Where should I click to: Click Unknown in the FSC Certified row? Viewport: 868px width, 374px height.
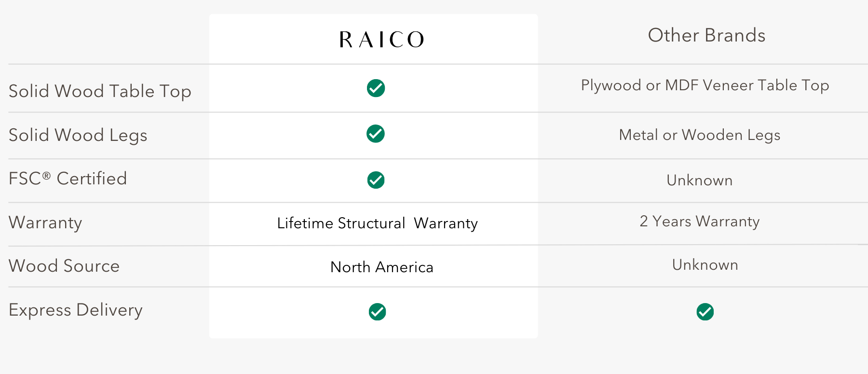point(699,180)
